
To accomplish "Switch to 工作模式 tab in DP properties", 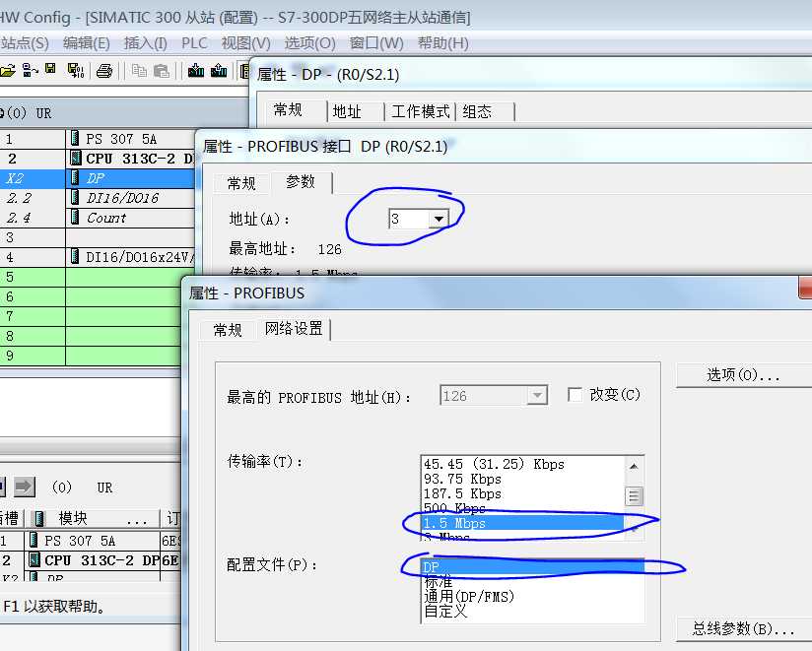I will [421, 111].
